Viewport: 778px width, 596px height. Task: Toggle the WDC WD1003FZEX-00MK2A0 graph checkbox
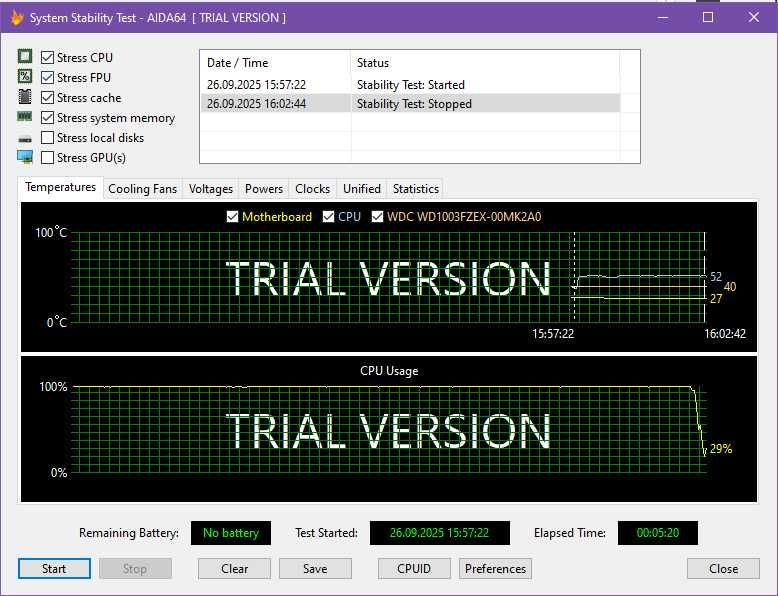pos(377,216)
